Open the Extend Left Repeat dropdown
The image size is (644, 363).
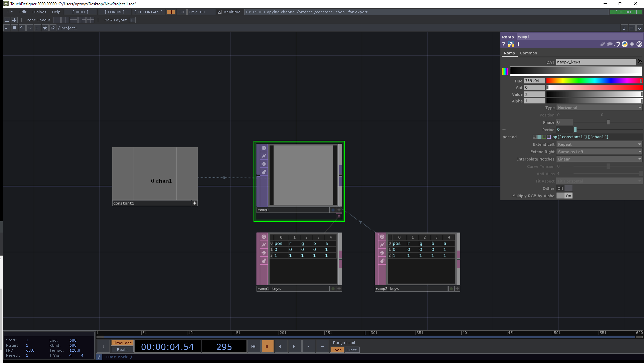(x=599, y=144)
